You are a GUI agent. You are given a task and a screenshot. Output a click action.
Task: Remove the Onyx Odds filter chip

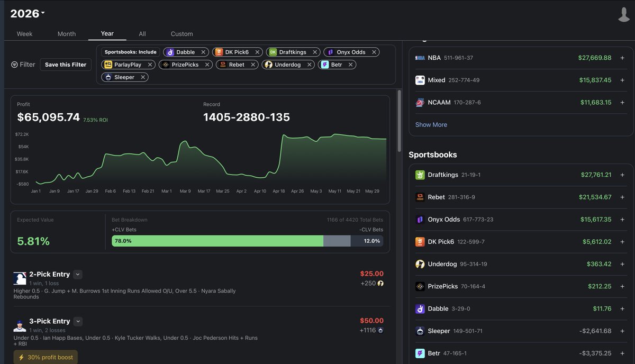374,52
